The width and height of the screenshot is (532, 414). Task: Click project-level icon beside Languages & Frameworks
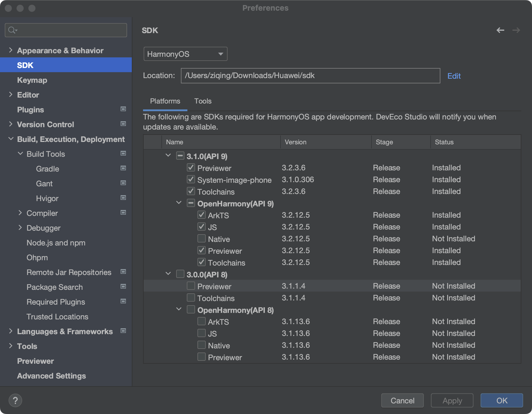coord(123,331)
